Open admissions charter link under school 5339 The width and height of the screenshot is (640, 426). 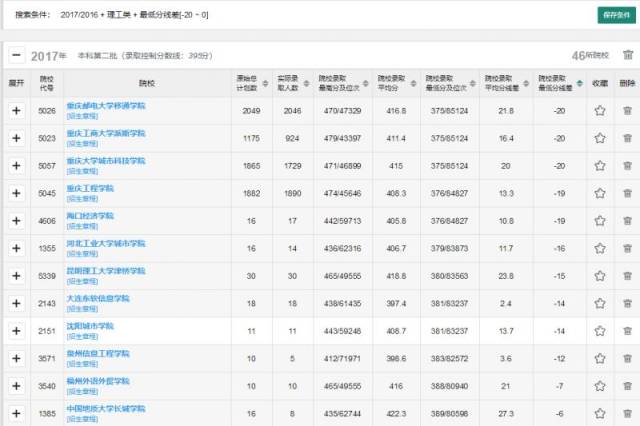82,282
